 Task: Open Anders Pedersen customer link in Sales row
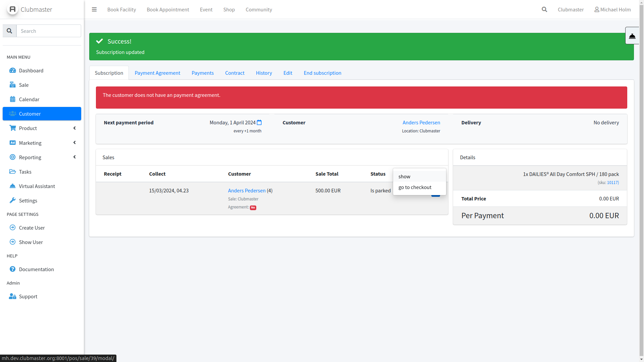[247, 190]
